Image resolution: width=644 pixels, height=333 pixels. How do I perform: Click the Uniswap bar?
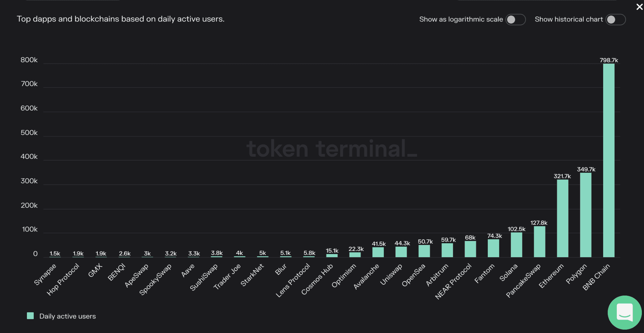[x=401, y=252]
